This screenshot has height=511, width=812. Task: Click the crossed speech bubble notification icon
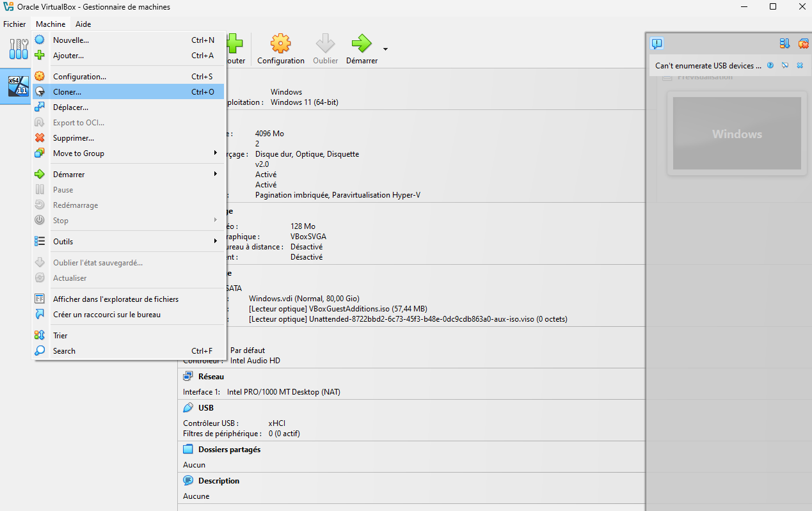(785, 65)
